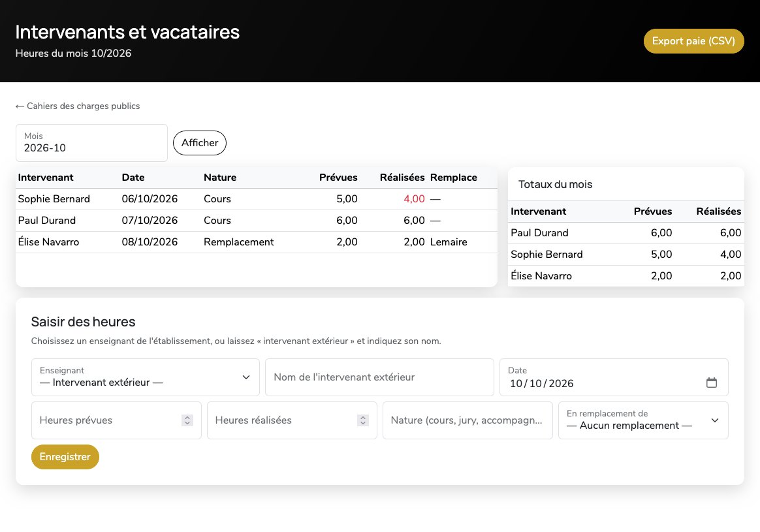This screenshot has height=532, width=760.
Task: Click the Prévues value 5,00 for Sophie Bernard in the hours table
Action: click(347, 199)
